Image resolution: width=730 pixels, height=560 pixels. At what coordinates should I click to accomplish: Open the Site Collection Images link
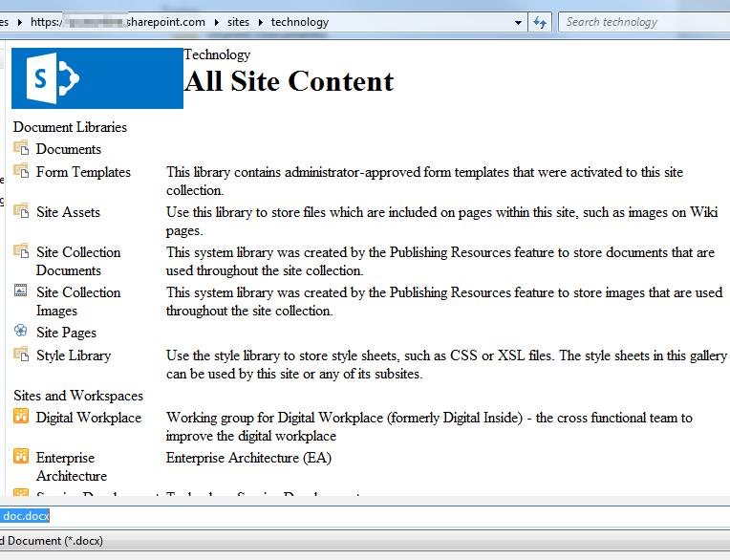78,301
